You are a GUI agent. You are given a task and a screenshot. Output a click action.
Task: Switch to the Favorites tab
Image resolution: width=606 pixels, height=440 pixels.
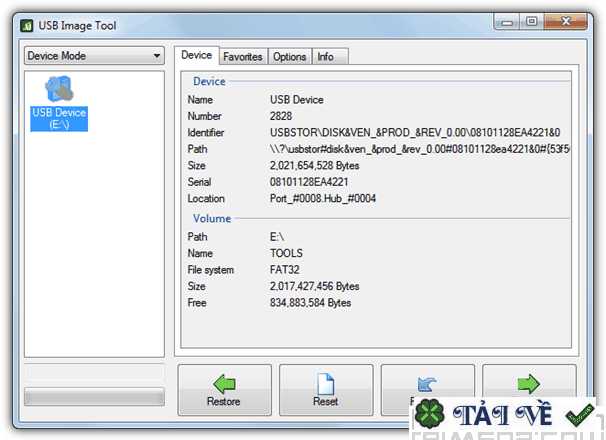pos(243,57)
